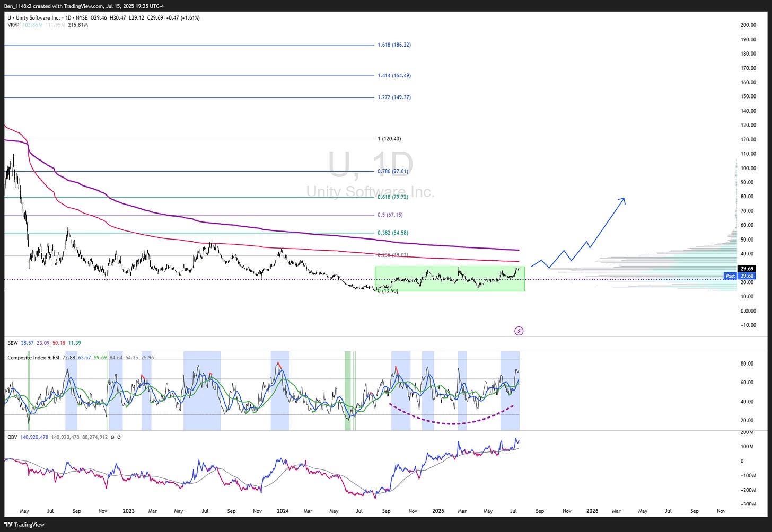Click the 2023 label on time axis

(128, 511)
